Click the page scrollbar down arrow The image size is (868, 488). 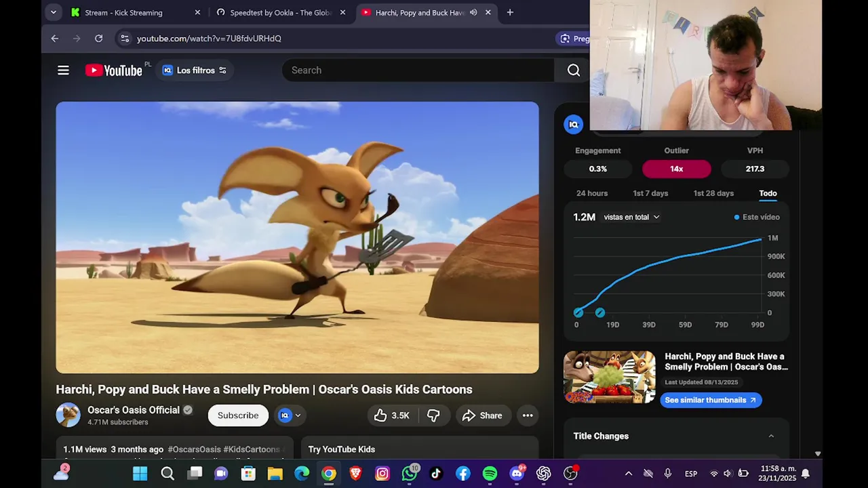pyautogui.click(x=818, y=454)
